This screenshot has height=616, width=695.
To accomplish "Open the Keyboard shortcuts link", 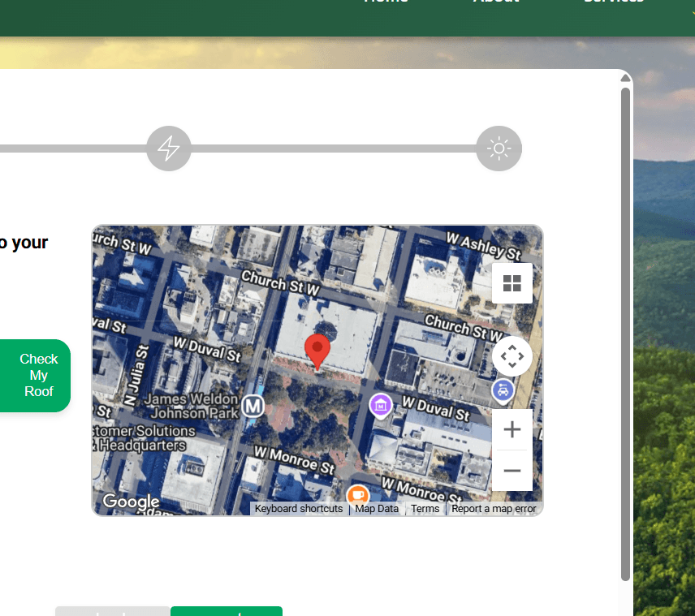I will point(298,508).
